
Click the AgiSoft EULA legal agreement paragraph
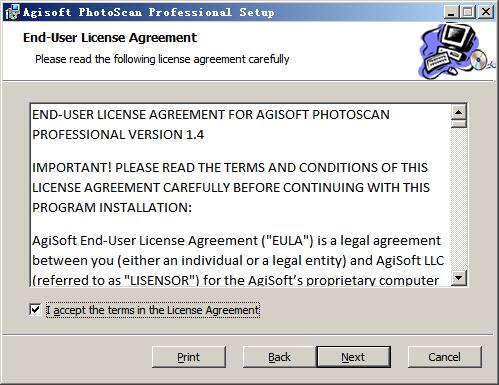[x=238, y=260]
